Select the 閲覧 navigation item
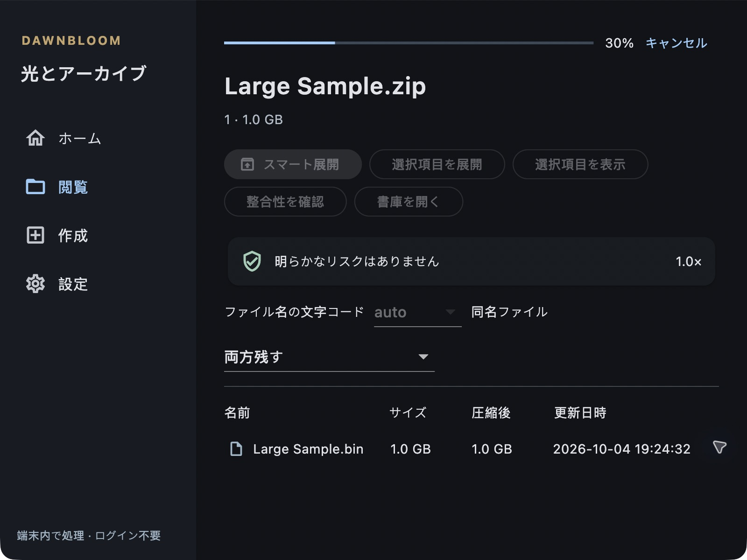The height and width of the screenshot is (560, 747). coord(98,187)
